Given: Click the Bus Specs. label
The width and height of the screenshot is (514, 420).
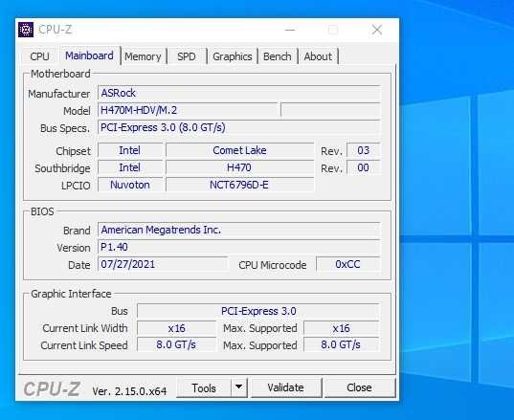Looking at the screenshot, I should click(x=65, y=128).
